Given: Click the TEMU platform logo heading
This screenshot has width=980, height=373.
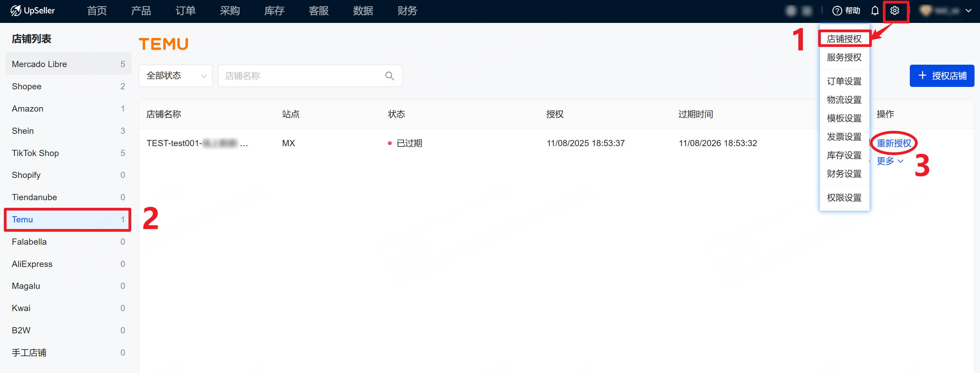Looking at the screenshot, I should click(x=164, y=44).
